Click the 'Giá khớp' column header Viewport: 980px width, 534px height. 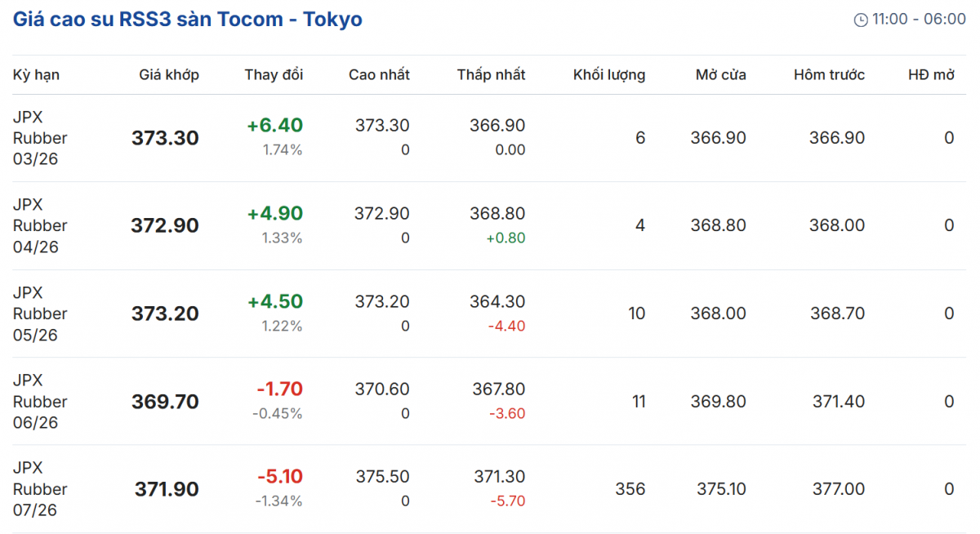tap(169, 75)
